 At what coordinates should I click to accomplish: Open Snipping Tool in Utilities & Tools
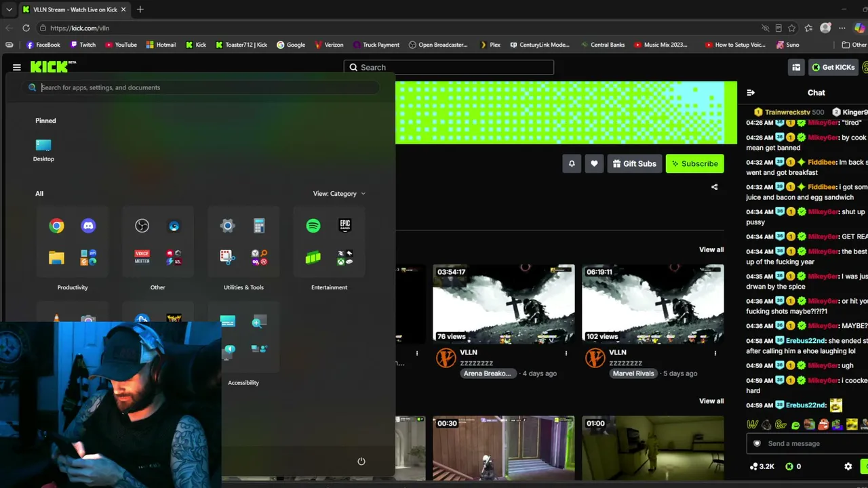[227, 258]
